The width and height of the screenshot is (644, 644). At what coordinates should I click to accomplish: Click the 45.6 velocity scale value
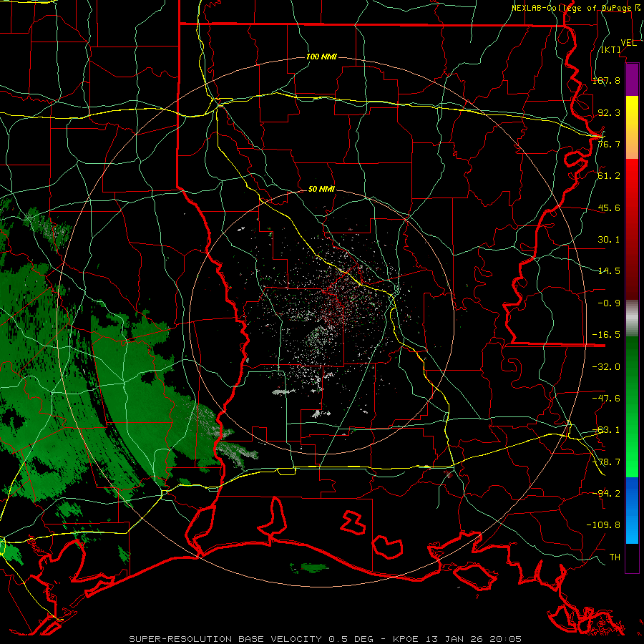click(x=609, y=208)
